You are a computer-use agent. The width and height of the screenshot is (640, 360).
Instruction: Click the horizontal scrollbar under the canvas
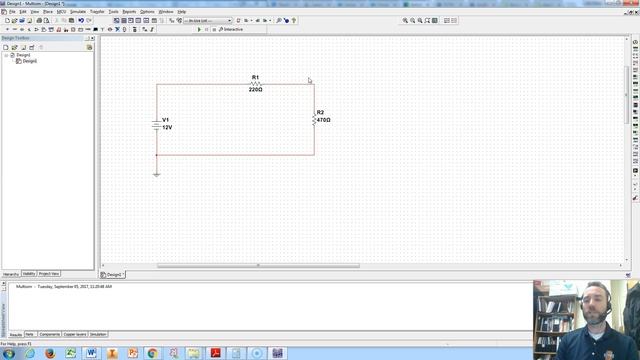point(258,266)
